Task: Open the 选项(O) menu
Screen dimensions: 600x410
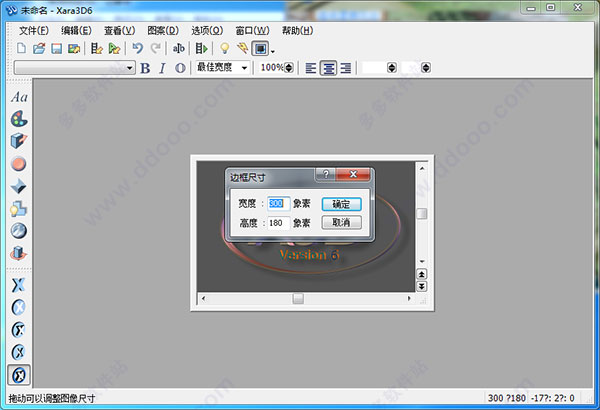Action: 207,31
